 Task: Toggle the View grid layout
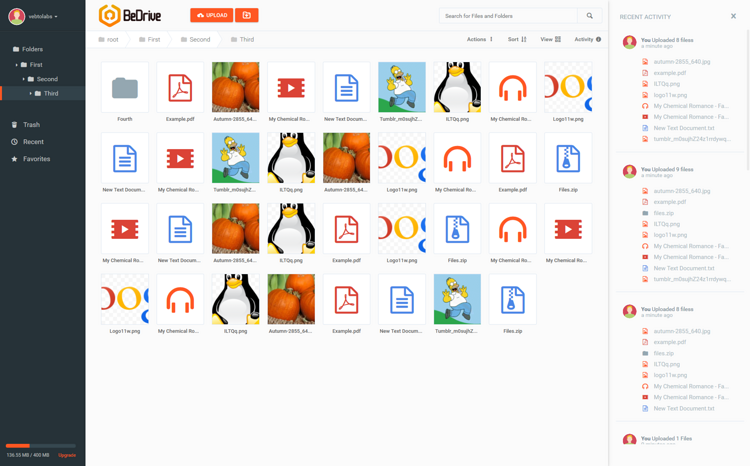[x=551, y=40]
